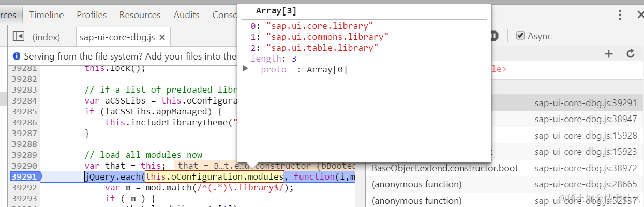
Task: Click the if (!aCSSLibs.appManaged) line
Action: click(x=154, y=111)
